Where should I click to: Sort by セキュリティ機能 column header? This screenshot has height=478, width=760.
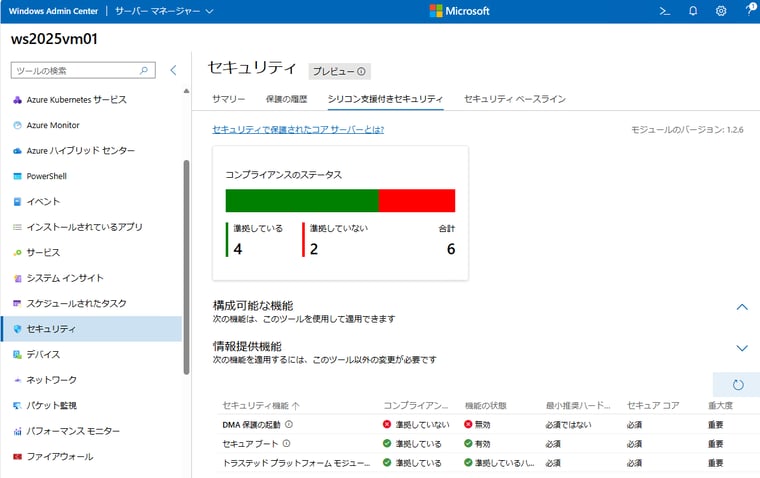click(x=261, y=406)
